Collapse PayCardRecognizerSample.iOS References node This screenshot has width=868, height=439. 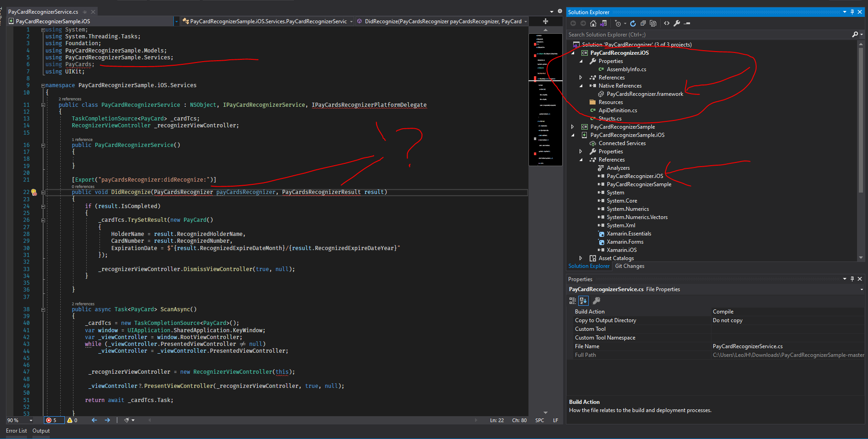pos(581,160)
